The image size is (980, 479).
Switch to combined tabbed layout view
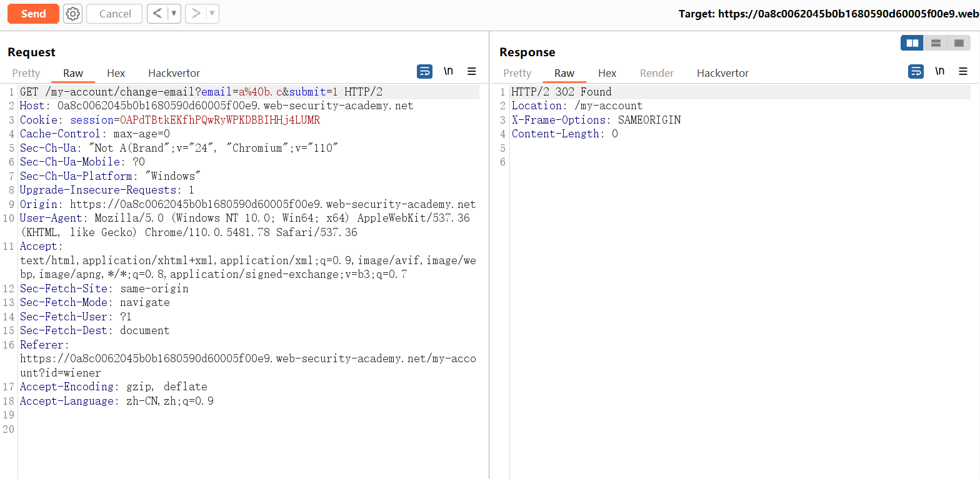pyautogui.click(x=959, y=43)
